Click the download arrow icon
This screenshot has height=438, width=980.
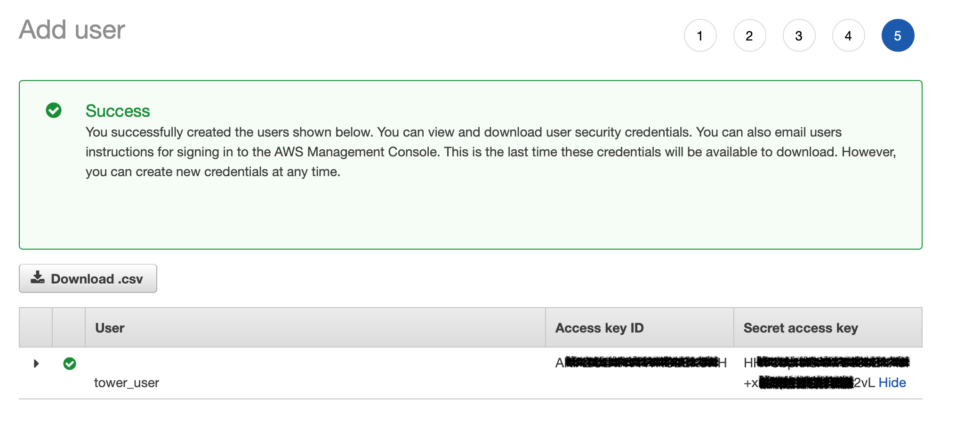[38, 277]
